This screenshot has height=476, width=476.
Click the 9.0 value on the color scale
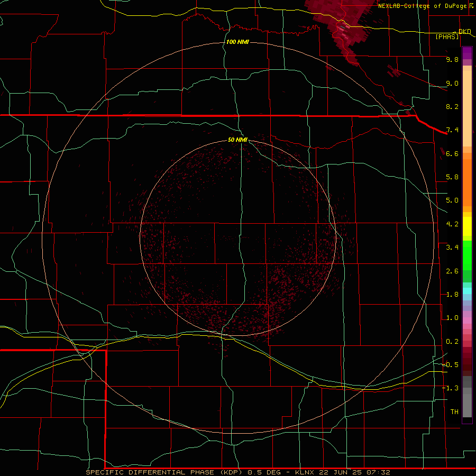click(x=452, y=83)
